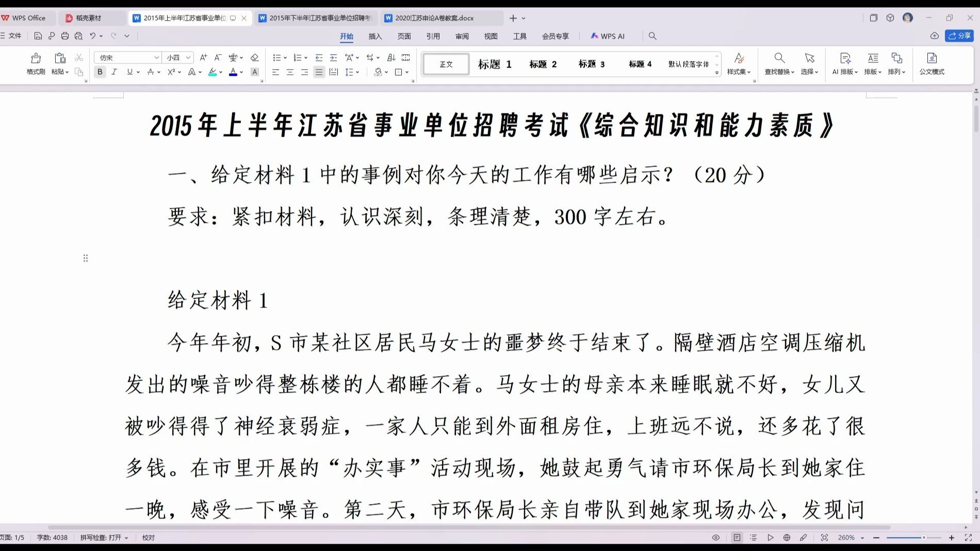This screenshot has height=551, width=980.
Task: Set paragraph alignment to center
Action: [x=290, y=72]
